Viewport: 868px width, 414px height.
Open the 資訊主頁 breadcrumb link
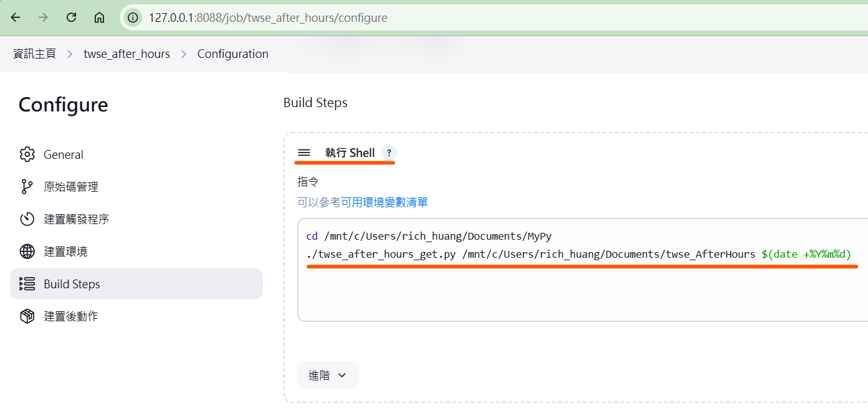click(x=34, y=54)
